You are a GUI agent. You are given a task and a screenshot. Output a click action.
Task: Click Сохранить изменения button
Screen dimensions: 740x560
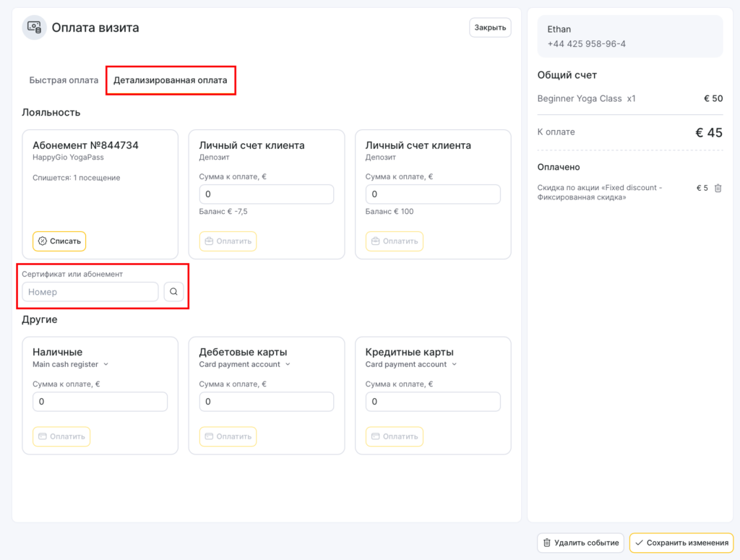pos(681,543)
